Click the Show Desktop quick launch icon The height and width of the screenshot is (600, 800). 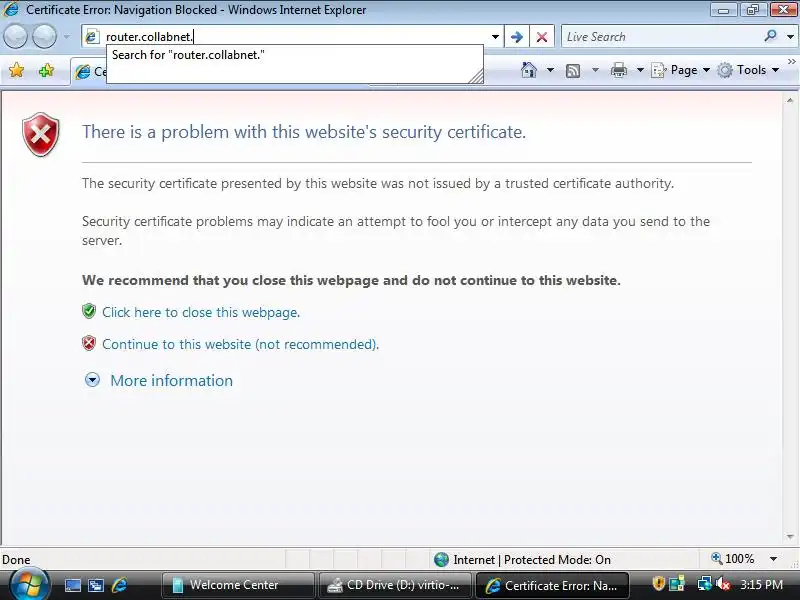click(x=72, y=585)
